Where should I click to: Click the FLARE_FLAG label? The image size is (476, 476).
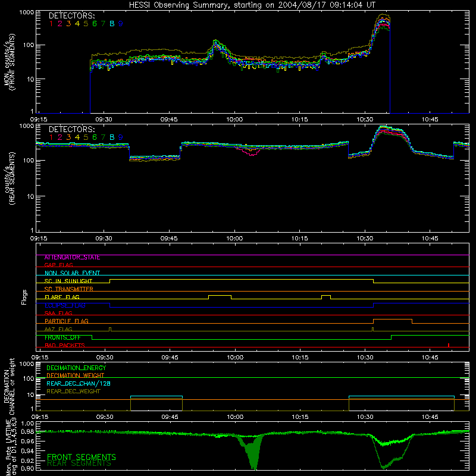click(62, 297)
